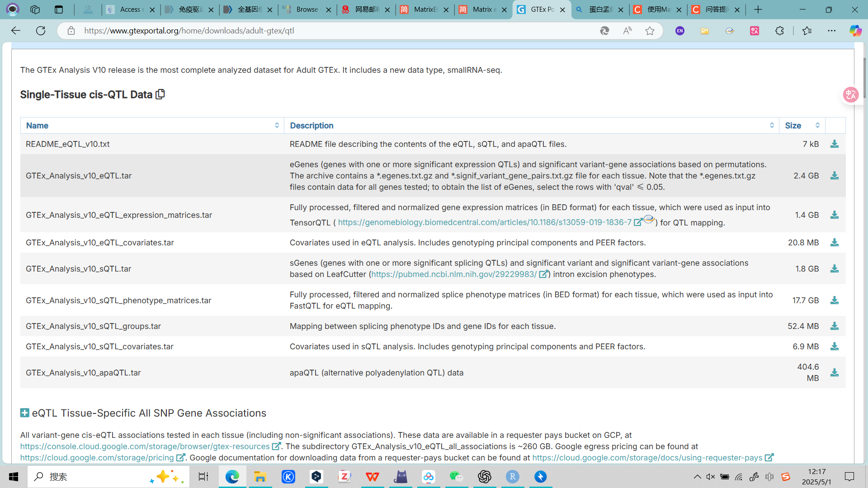Viewport: 868px width, 488px height.
Task: Download GTEx_Analysis_v10_eQTL.tar archive
Action: [x=834, y=176]
